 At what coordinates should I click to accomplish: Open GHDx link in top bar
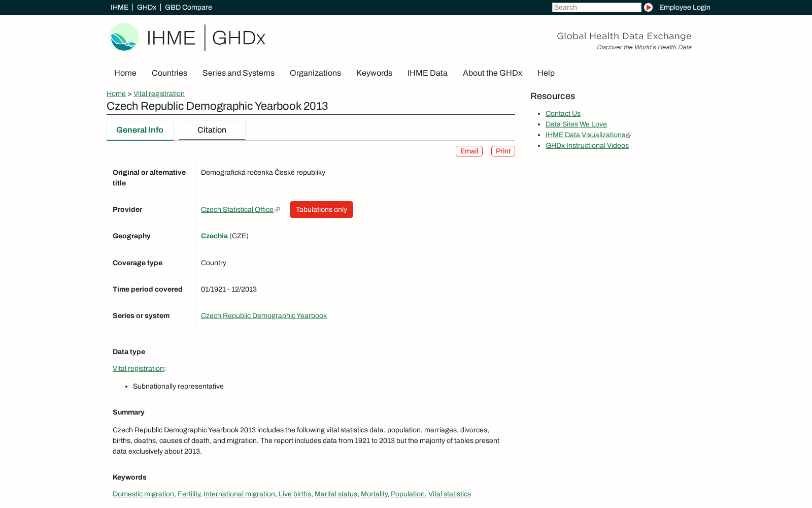click(147, 7)
